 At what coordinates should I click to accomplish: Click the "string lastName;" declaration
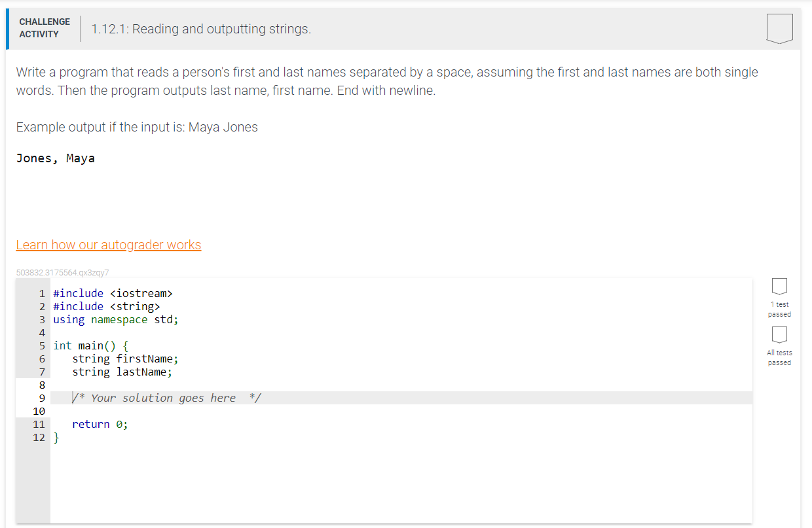(x=122, y=372)
